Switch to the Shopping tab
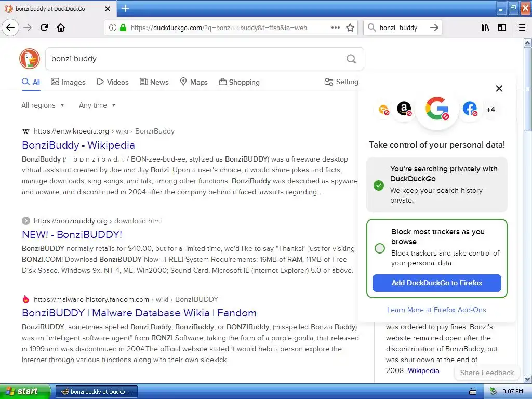Screen dimensions: 532x399 (x=239, y=82)
